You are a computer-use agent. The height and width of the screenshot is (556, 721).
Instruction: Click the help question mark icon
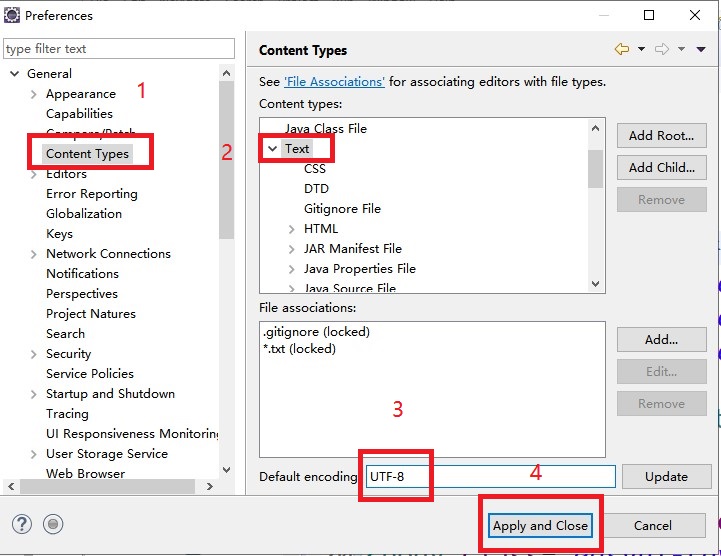pyautogui.click(x=22, y=524)
